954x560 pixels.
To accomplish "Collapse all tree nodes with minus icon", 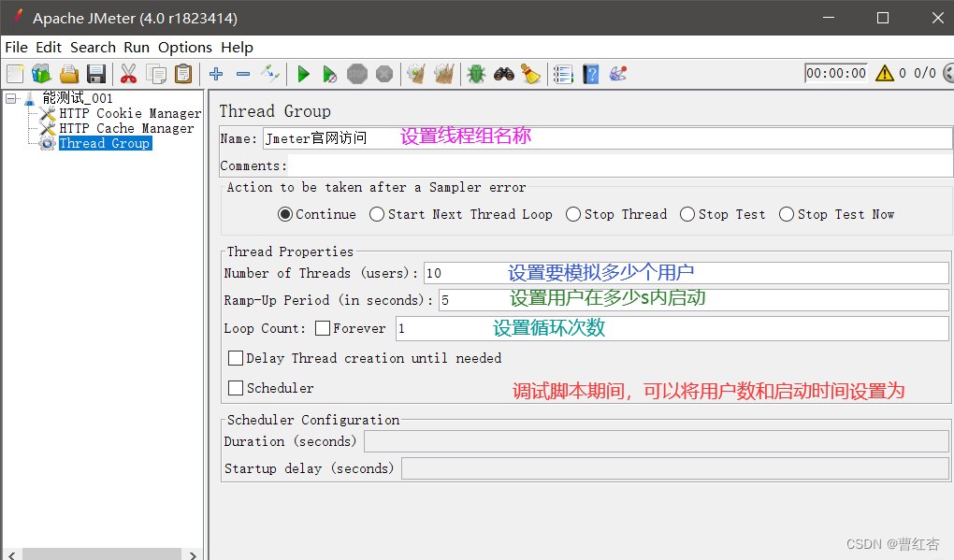I will 243,74.
